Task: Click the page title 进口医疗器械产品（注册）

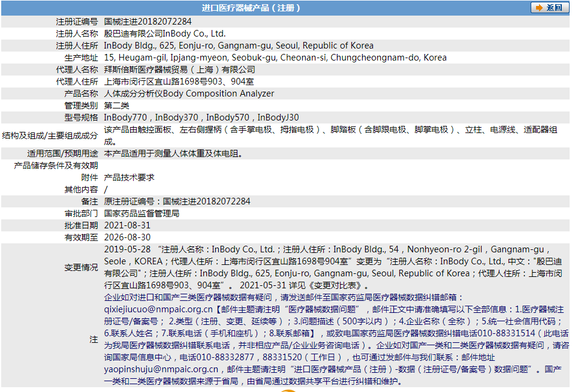Action: (251, 8)
